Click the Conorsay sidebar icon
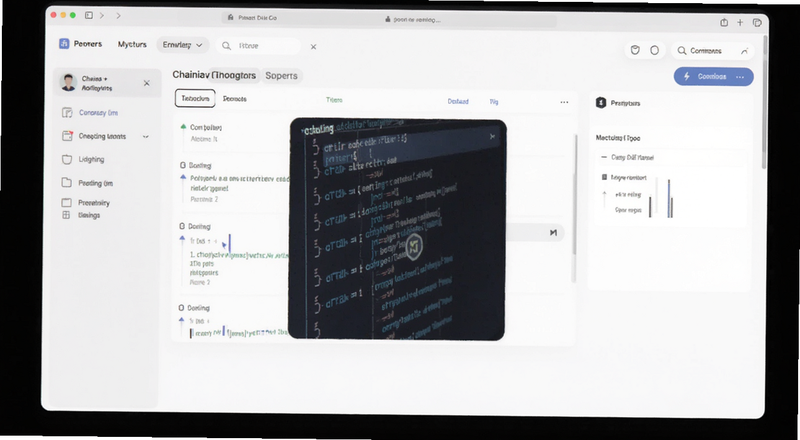Image resolution: width=800 pixels, height=440 pixels. point(67,113)
